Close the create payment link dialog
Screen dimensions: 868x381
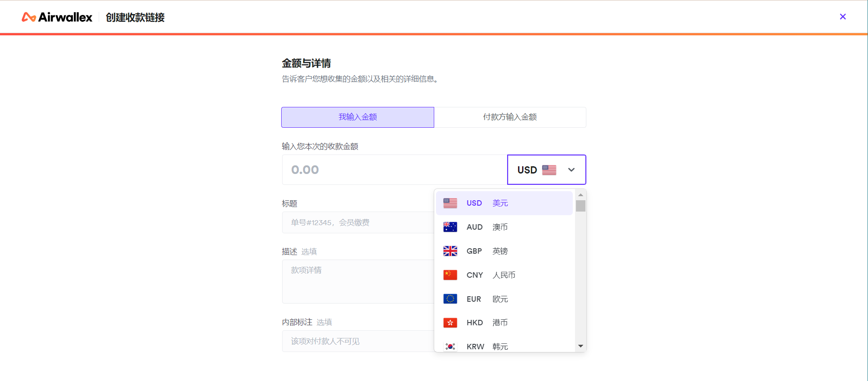tap(843, 17)
